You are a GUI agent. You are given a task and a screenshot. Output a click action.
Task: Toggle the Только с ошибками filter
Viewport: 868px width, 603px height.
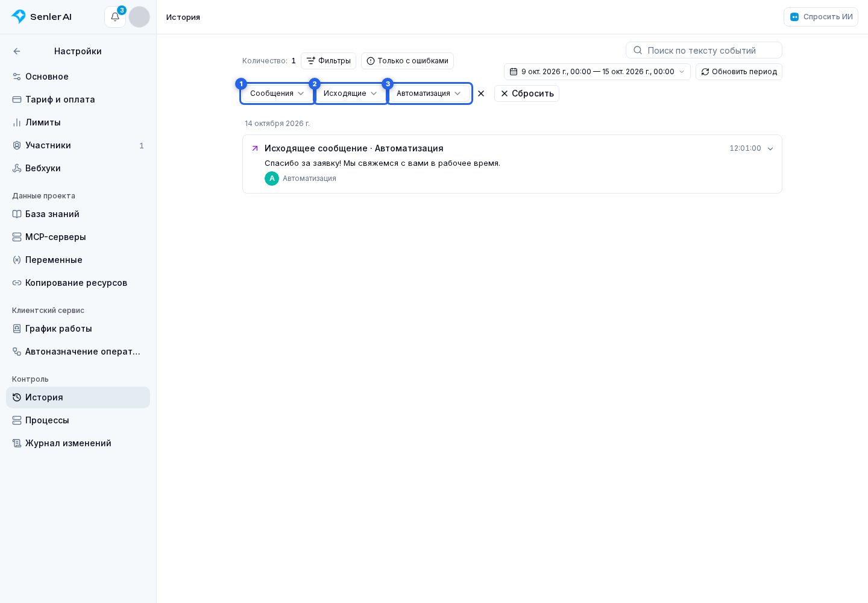pyautogui.click(x=407, y=61)
